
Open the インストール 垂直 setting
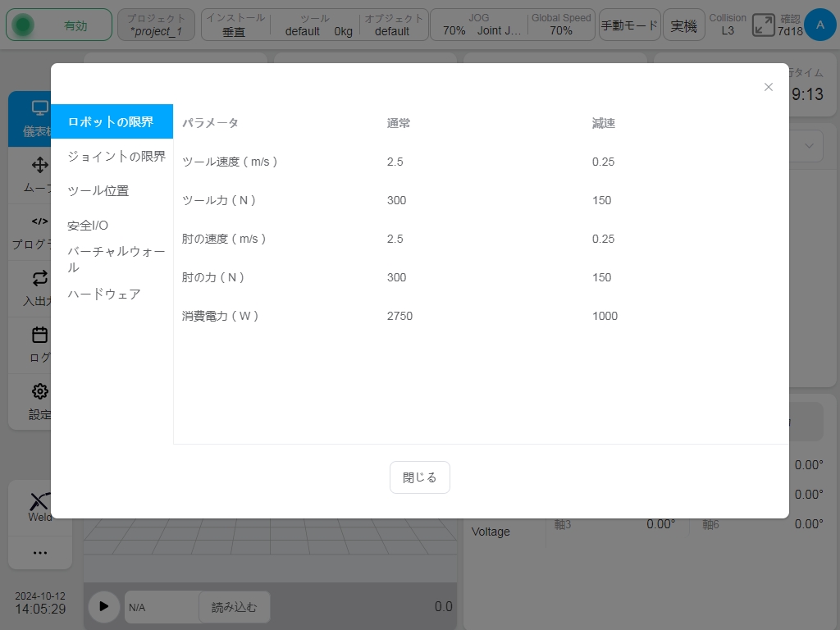235,25
